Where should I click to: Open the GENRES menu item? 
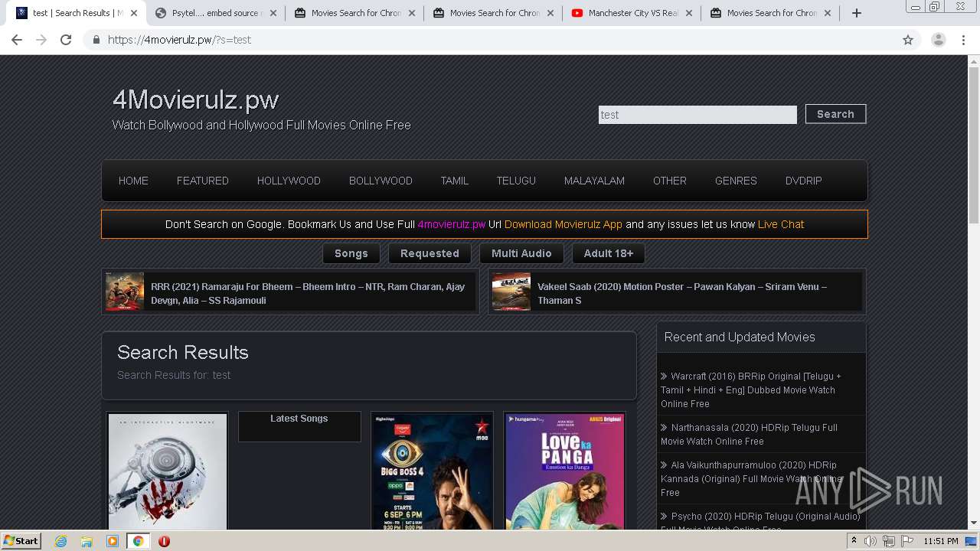(x=736, y=181)
